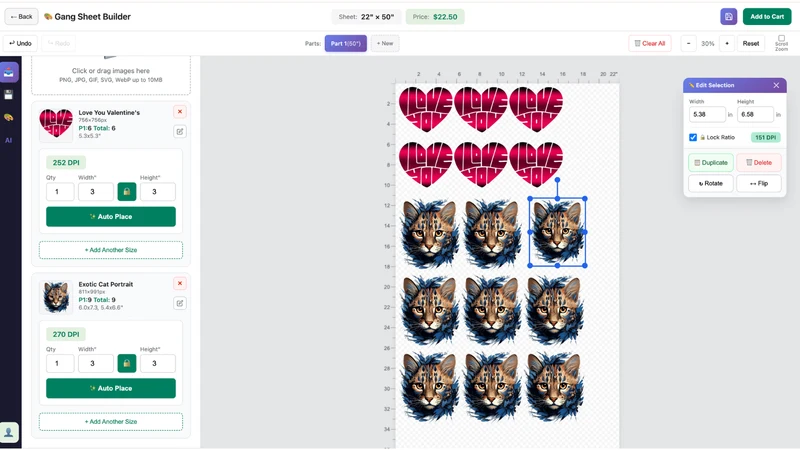Screen dimensions: 800x450
Task: Add Another Size for Exotic Cat Portrait
Action: pos(111,421)
